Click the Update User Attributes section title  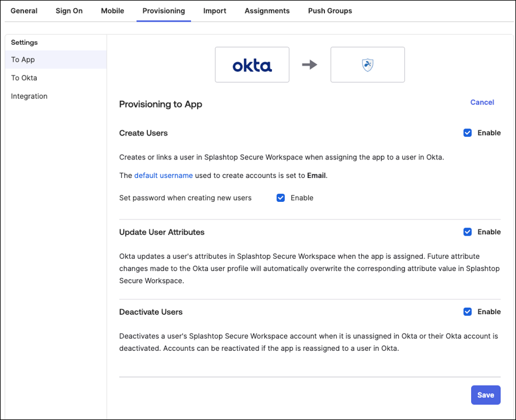coord(162,232)
